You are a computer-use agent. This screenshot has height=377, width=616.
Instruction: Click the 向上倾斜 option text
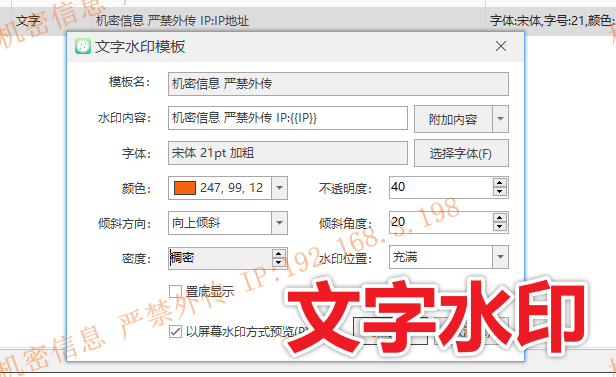pyautogui.click(x=196, y=223)
